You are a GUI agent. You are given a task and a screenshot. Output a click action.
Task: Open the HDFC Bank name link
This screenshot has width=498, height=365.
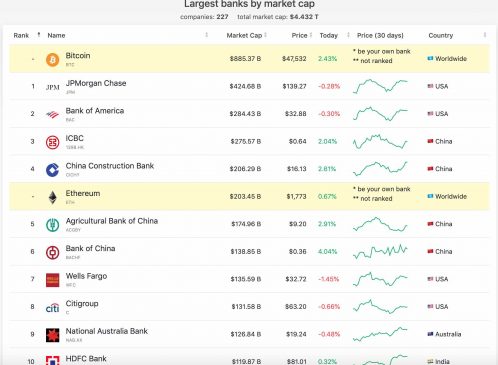coord(86,359)
